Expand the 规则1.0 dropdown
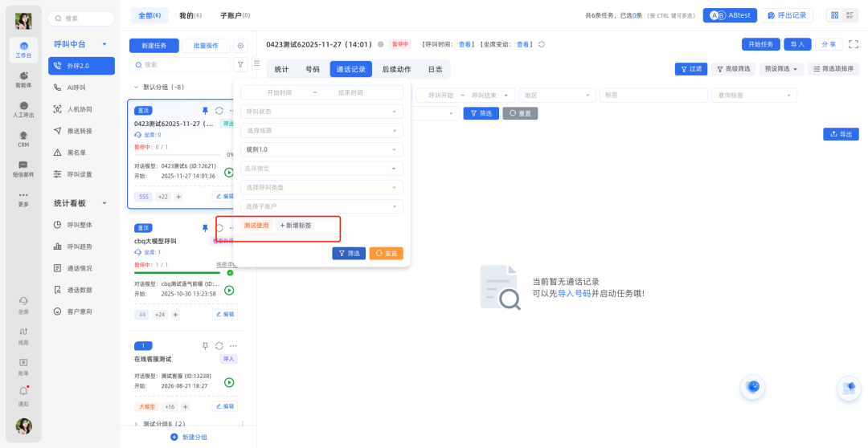868x448 pixels. point(321,149)
